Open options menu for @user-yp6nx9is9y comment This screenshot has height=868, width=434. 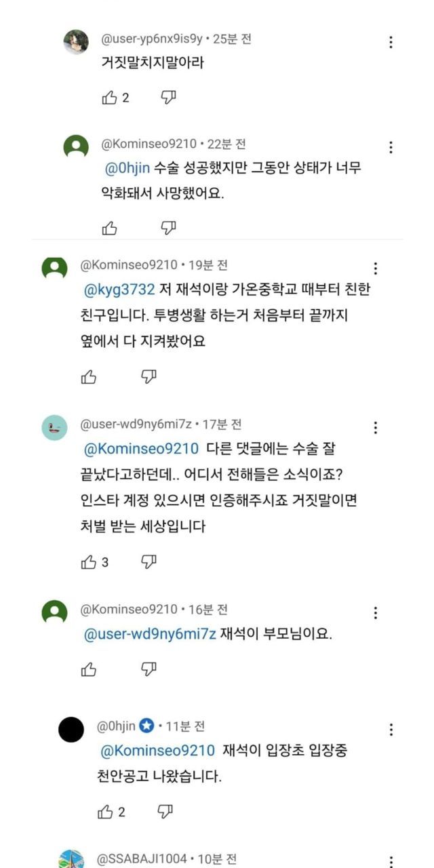[x=391, y=42]
